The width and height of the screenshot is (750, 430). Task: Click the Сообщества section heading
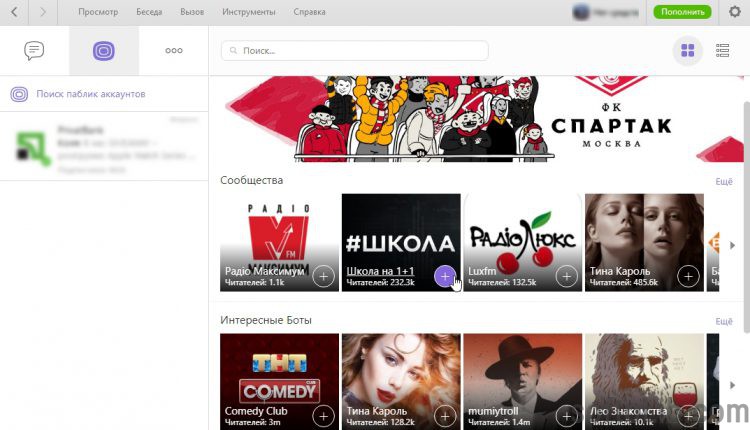(x=252, y=180)
